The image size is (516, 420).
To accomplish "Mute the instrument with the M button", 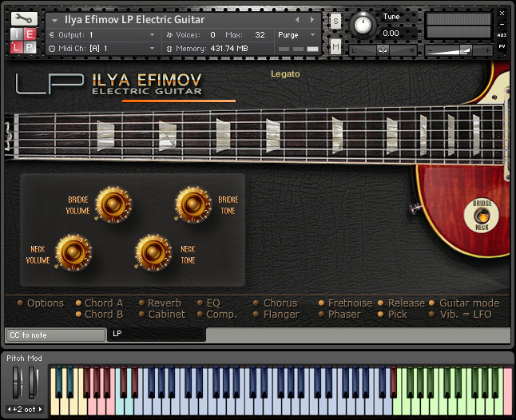I will coord(335,48).
